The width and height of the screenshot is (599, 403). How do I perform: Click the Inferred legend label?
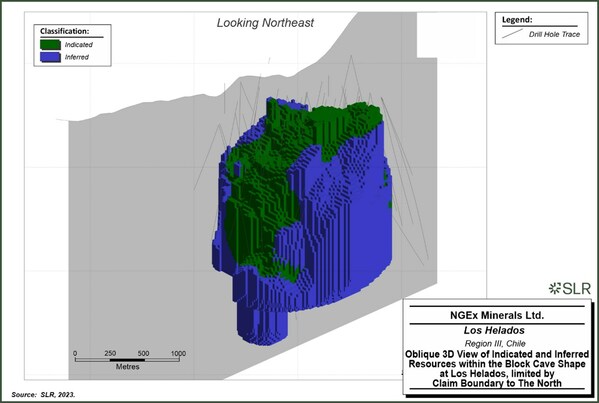pos(77,57)
